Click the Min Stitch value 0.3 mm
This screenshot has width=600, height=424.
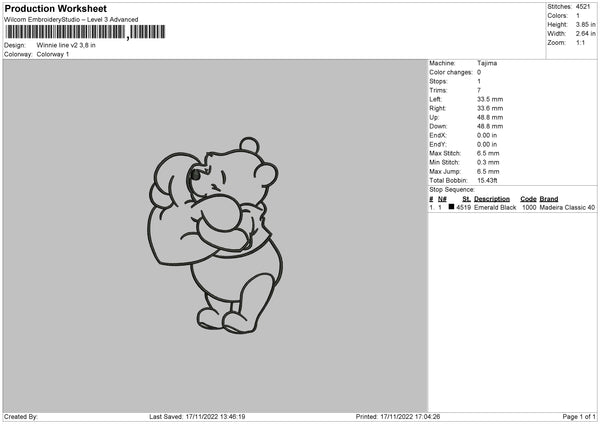(x=488, y=163)
